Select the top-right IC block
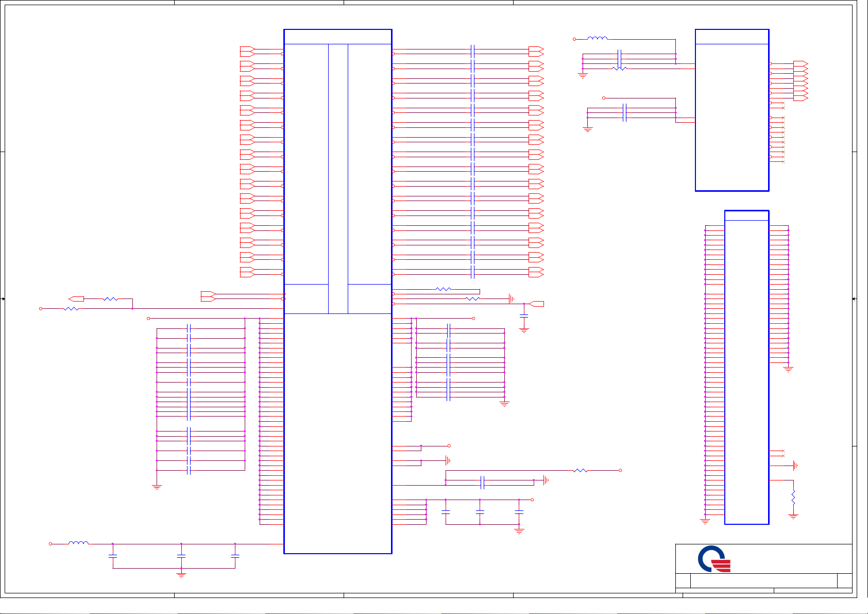Viewport: 868px width, 614px height. 731,110
